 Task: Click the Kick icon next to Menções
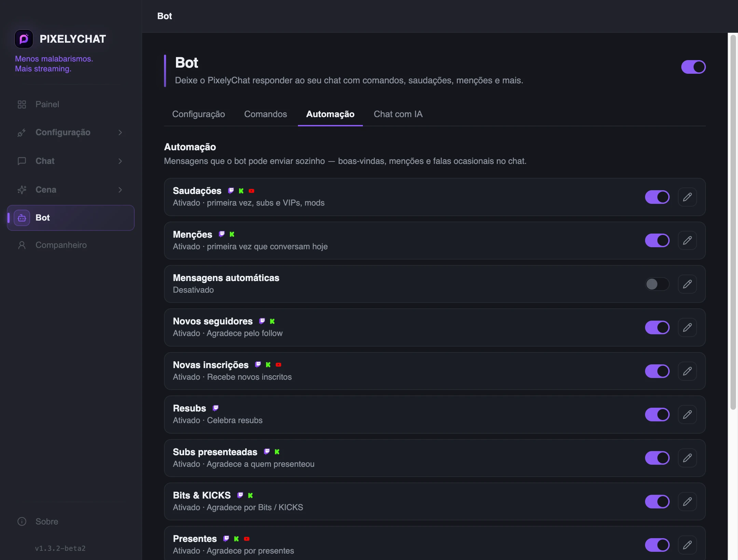point(232,234)
